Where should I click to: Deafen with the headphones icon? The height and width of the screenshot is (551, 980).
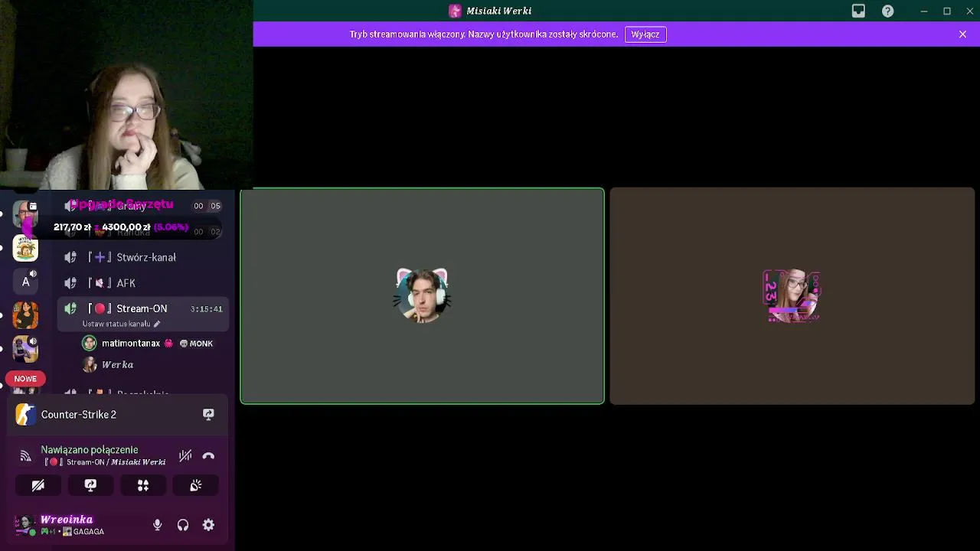[183, 525]
